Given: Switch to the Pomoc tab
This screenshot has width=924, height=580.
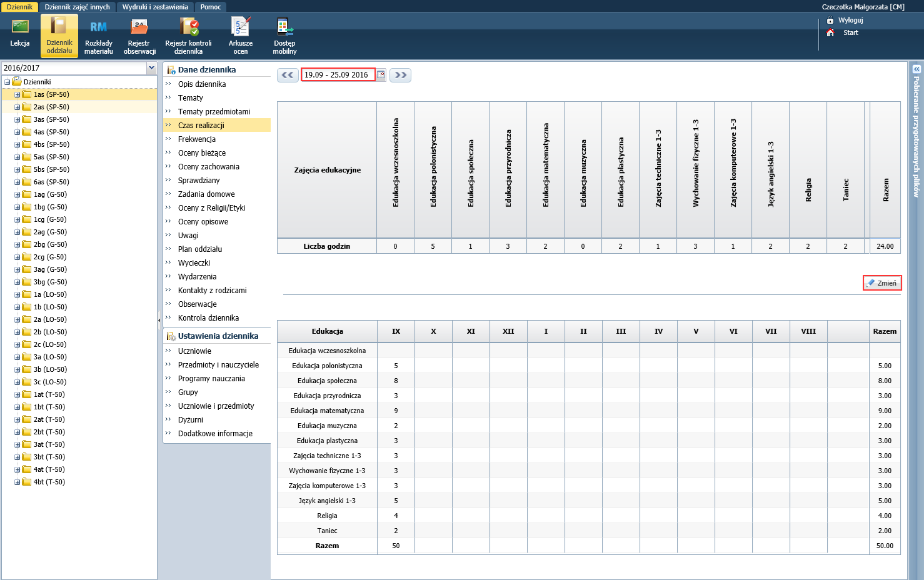Looking at the screenshot, I should point(211,7).
